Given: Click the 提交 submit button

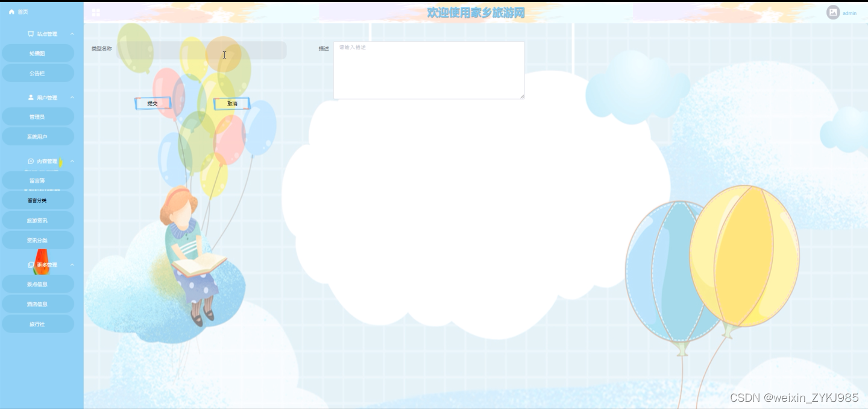Looking at the screenshot, I should click(x=153, y=104).
